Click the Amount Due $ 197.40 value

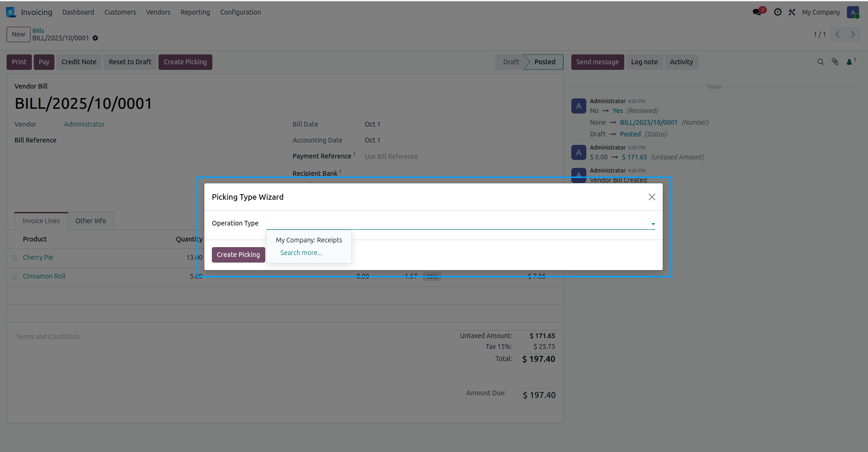539,395
